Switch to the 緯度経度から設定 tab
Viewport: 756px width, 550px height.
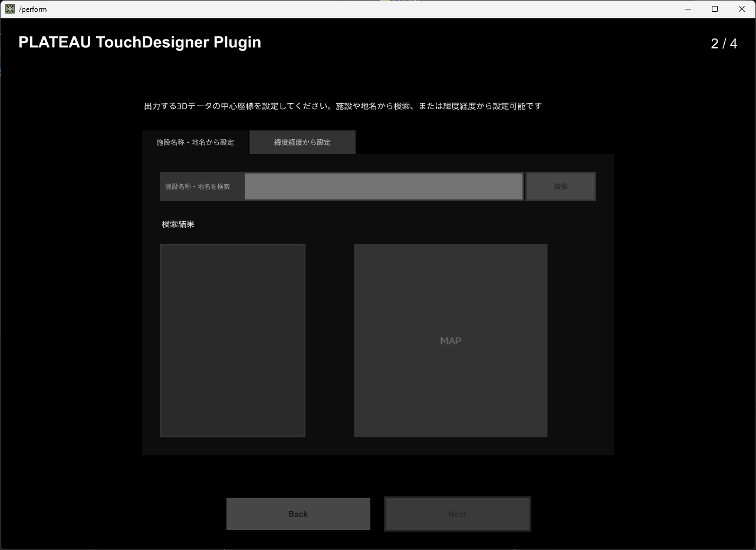302,142
